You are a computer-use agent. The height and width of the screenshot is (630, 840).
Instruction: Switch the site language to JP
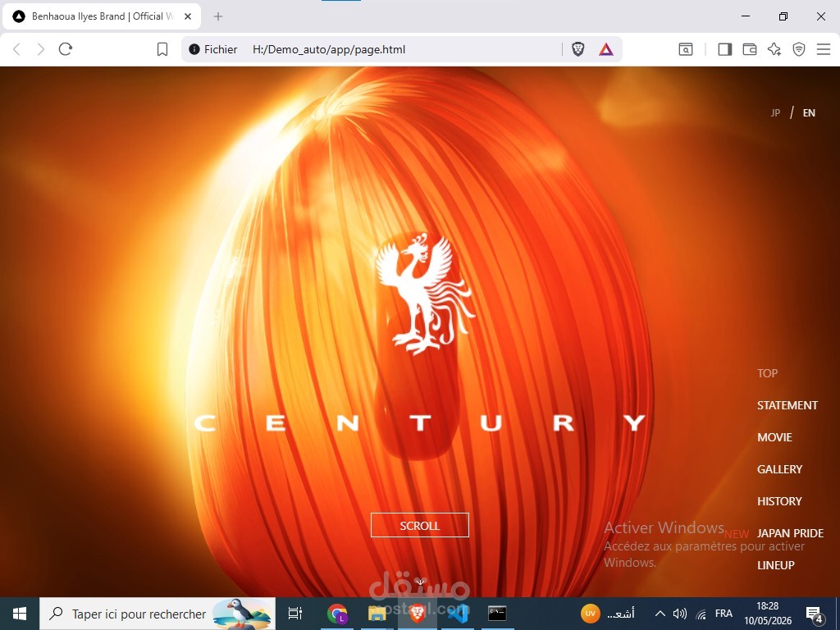pyautogui.click(x=775, y=112)
